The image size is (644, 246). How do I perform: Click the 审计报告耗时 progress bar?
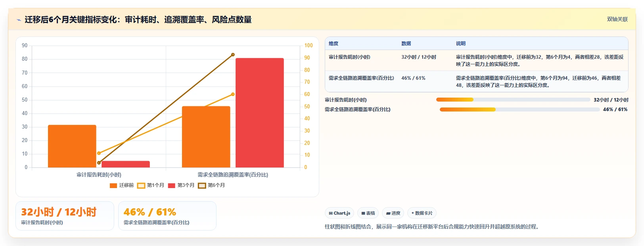[x=513, y=100]
